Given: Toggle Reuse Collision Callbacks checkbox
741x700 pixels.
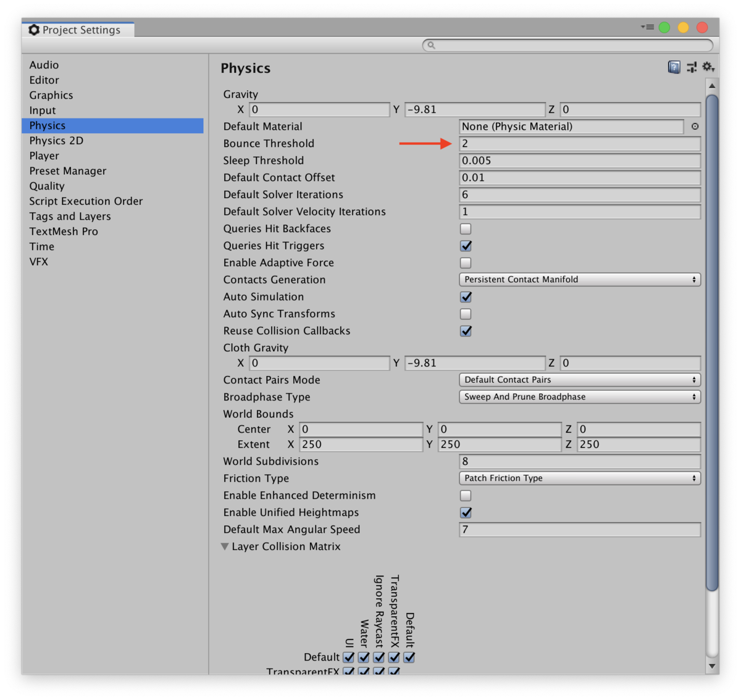Looking at the screenshot, I should (466, 331).
